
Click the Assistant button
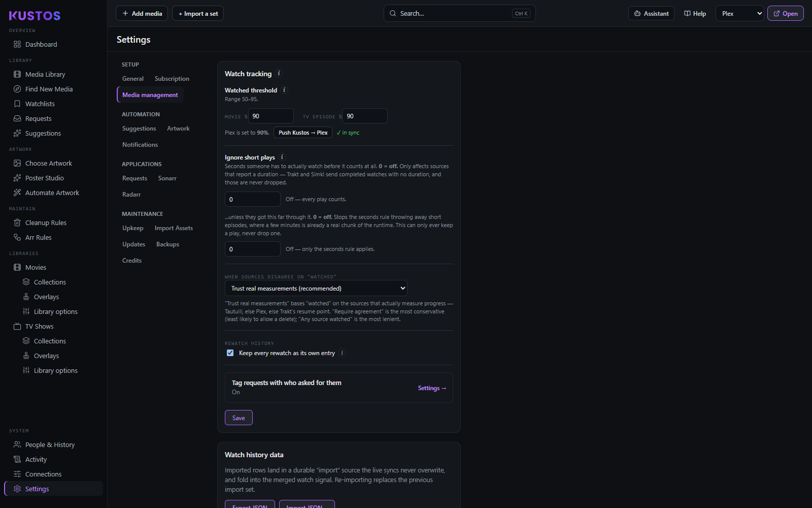[x=651, y=14]
